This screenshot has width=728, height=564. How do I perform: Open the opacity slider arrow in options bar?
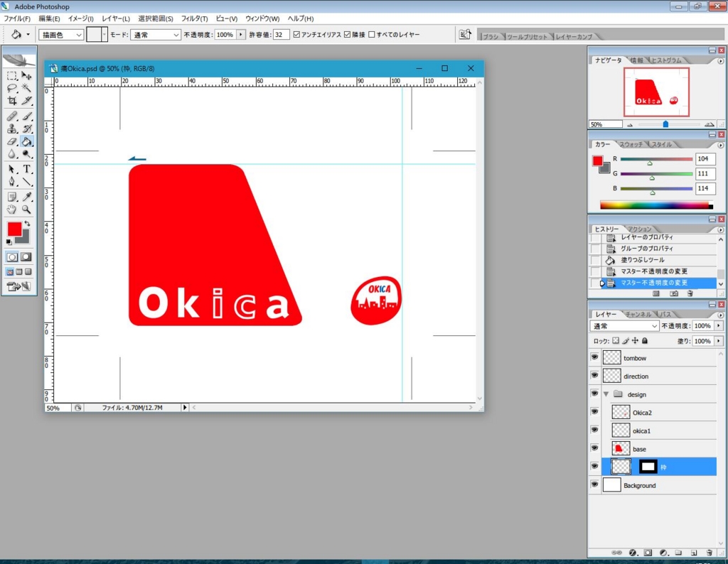[240, 35]
